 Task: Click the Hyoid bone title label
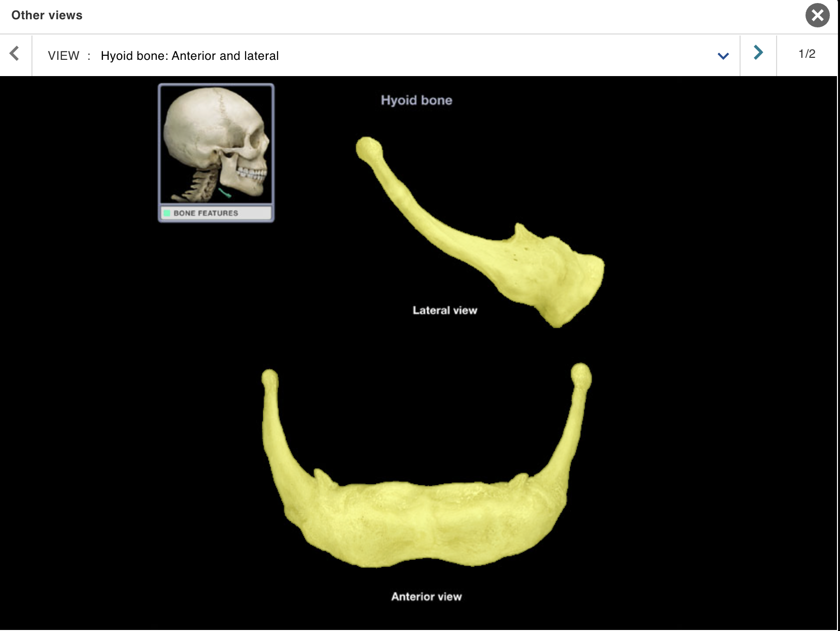(416, 100)
